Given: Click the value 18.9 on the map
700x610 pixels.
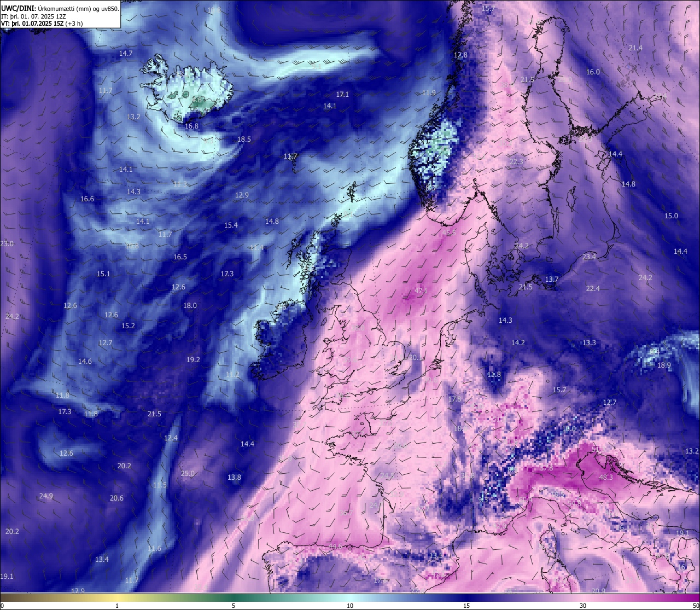Looking at the screenshot, I should (x=664, y=365).
